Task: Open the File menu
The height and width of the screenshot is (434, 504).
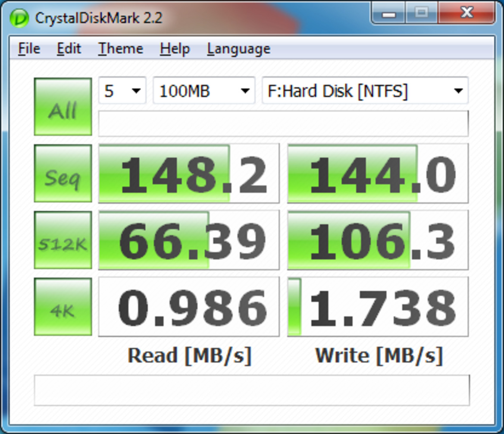Action: pyautogui.click(x=29, y=49)
